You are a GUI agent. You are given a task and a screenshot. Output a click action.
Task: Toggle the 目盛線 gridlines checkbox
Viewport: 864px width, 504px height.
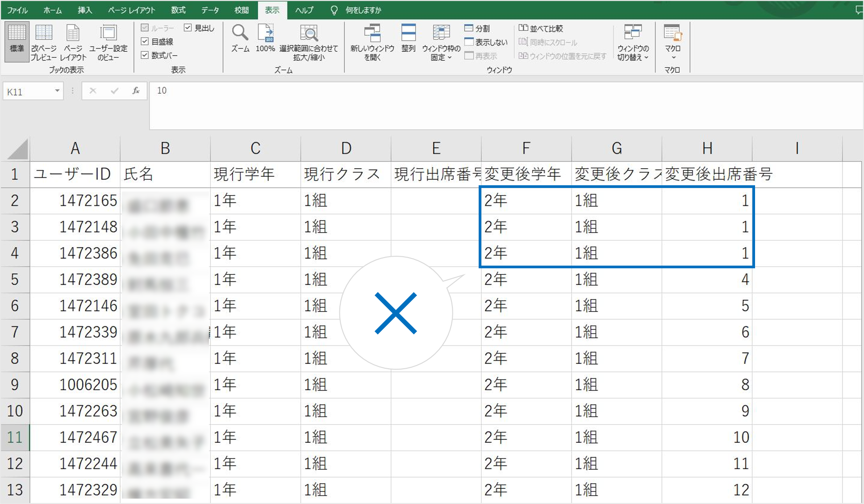click(x=145, y=42)
